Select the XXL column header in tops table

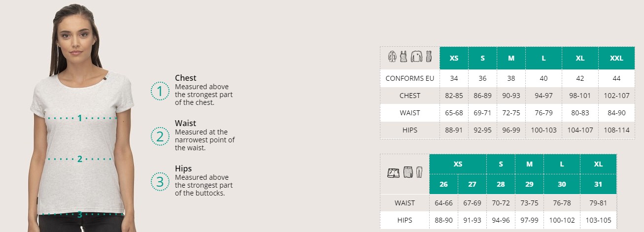click(x=616, y=58)
